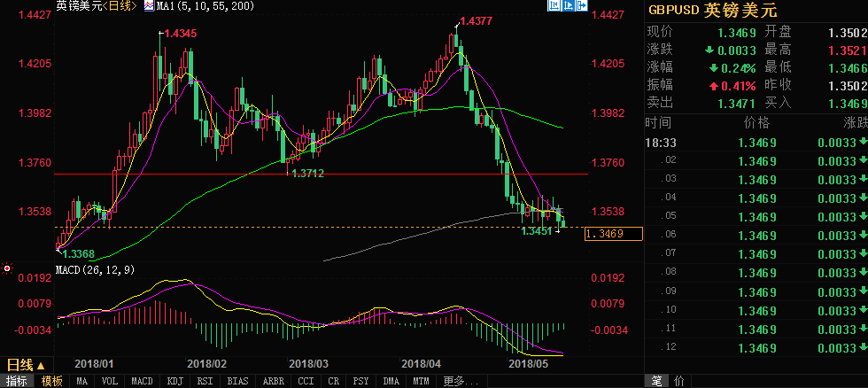Expand the 更多... indicators list

[x=453, y=381]
